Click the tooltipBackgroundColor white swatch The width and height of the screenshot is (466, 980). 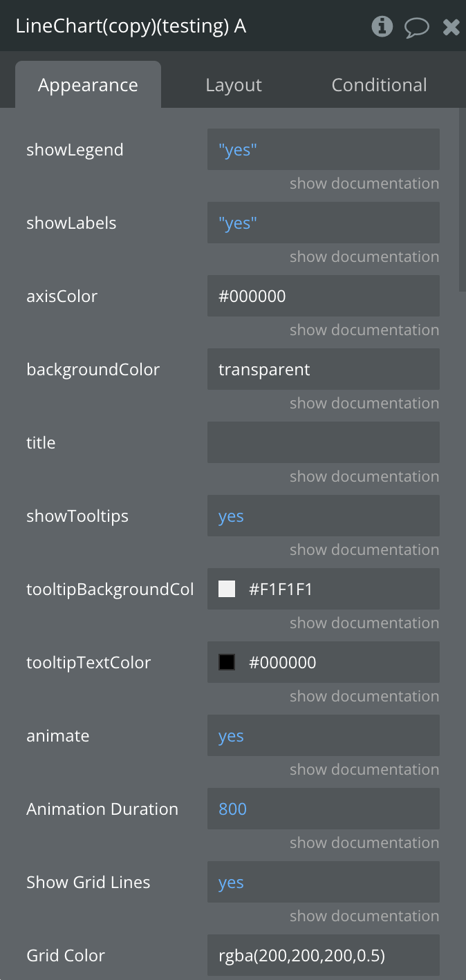[x=227, y=589]
